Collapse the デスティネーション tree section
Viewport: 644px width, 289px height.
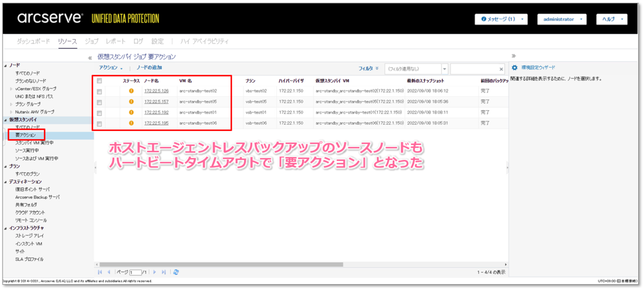coord(5,182)
